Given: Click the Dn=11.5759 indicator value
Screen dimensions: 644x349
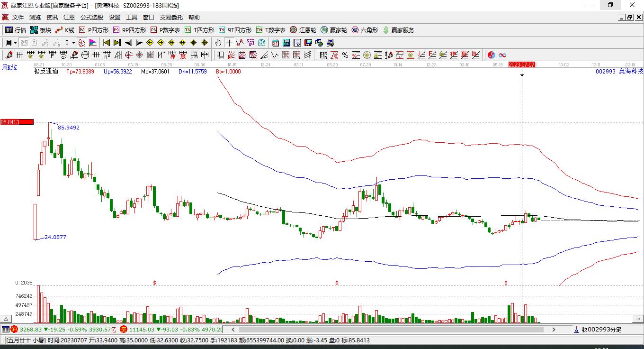Looking at the screenshot, I should pyautogui.click(x=193, y=72).
